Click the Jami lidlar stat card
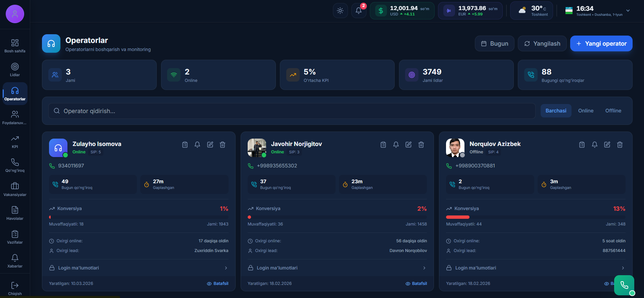The image size is (644, 298). (456, 75)
